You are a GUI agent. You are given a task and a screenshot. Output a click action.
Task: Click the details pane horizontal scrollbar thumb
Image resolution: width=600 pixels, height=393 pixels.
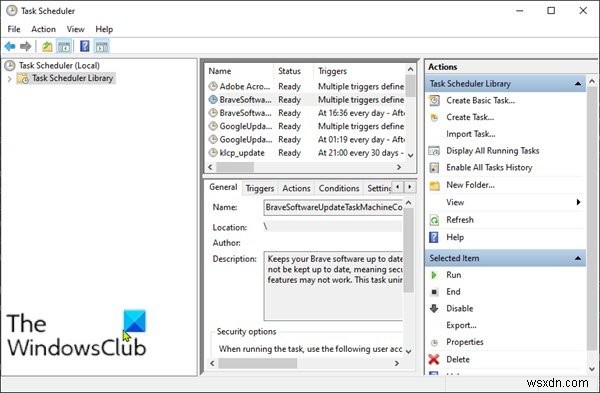click(x=258, y=364)
